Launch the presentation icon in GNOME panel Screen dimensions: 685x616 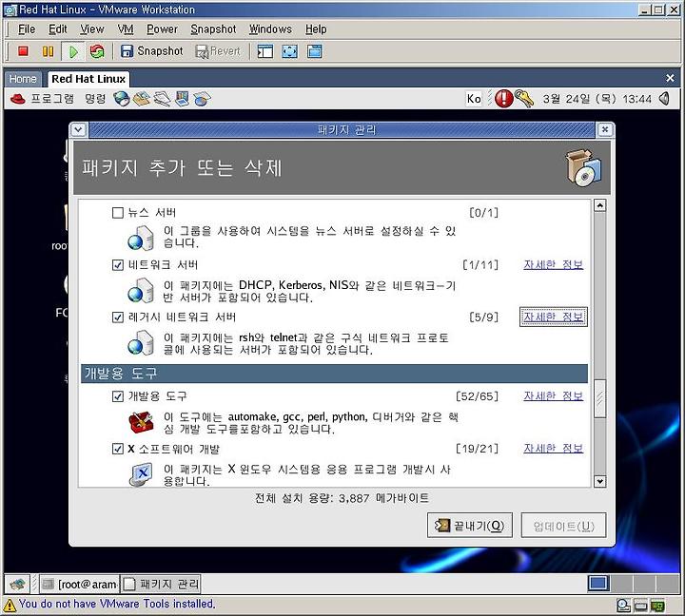(182, 99)
